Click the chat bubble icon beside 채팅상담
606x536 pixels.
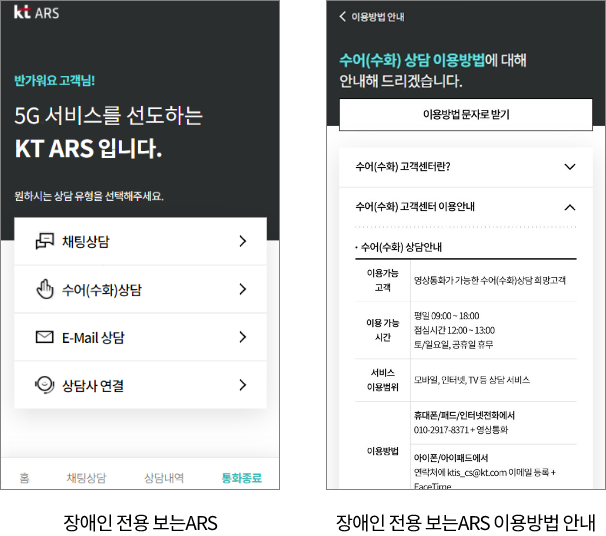(x=44, y=241)
